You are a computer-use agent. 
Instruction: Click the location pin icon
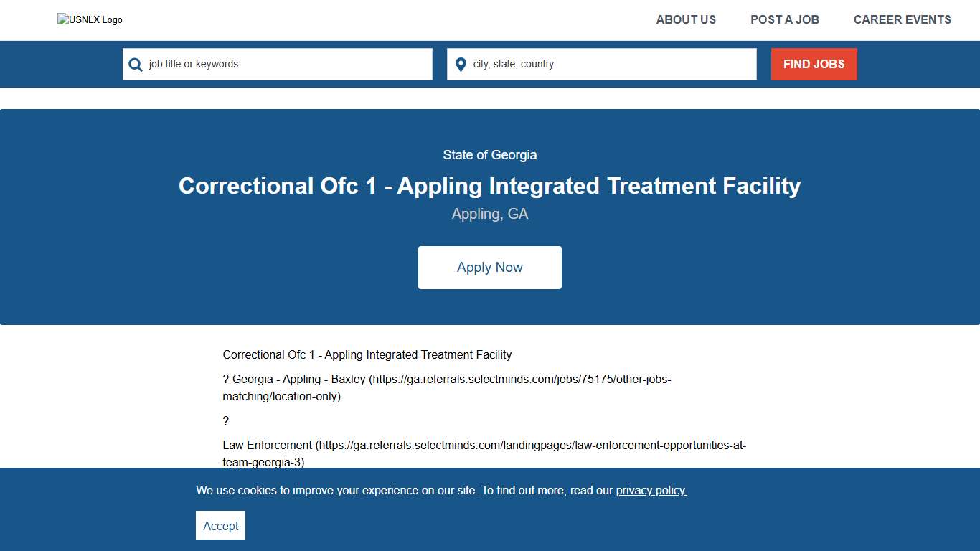click(x=460, y=64)
